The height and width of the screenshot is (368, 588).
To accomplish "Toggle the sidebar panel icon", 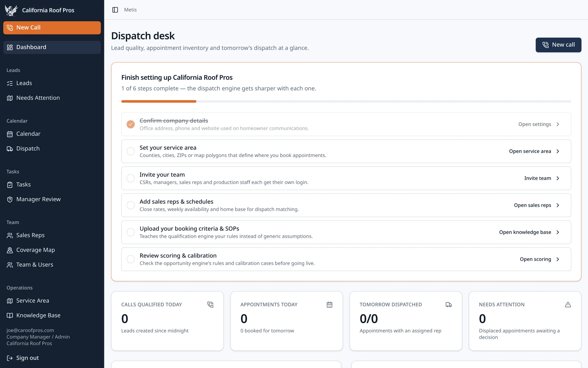I will pos(115,10).
